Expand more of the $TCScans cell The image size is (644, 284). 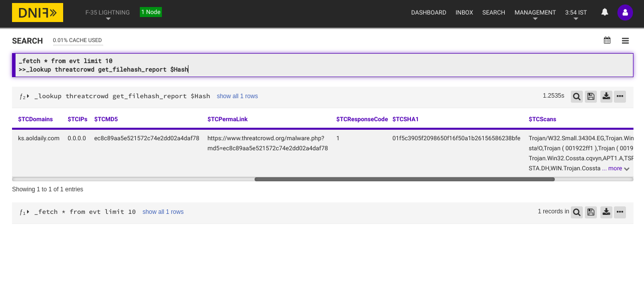[619, 169]
